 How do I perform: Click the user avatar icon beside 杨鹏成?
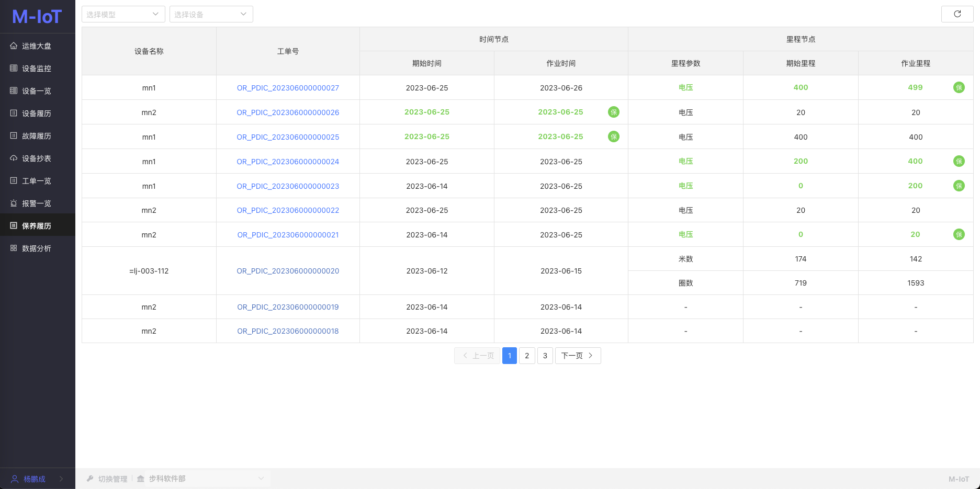click(x=15, y=479)
